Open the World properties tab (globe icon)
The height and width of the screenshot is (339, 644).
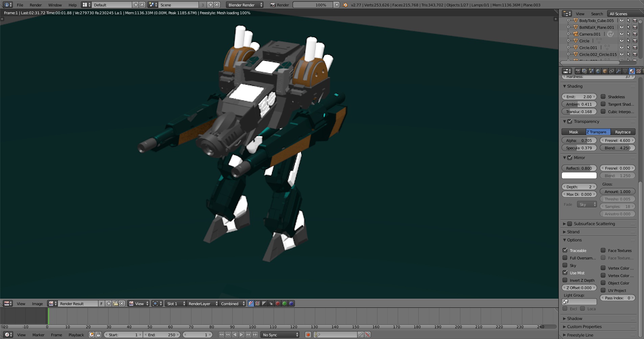tap(598, 71)
